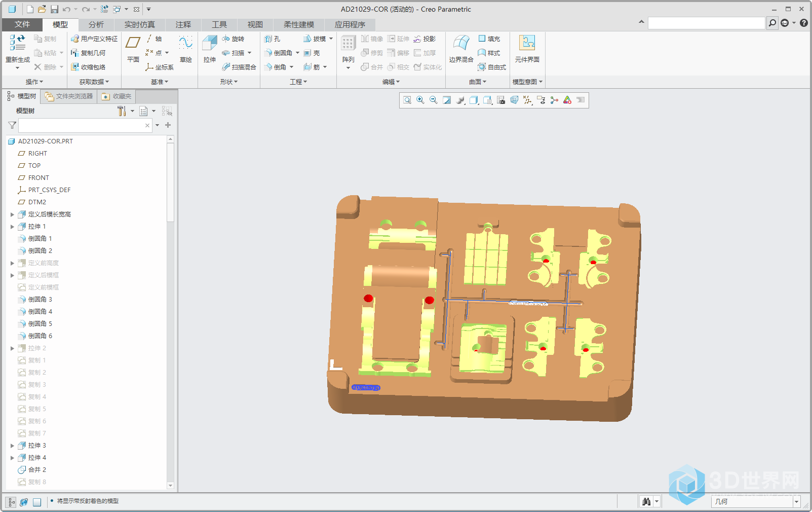
Task: Switch to the 柔性建模 ribbon tab
Action: coord(299,24)
